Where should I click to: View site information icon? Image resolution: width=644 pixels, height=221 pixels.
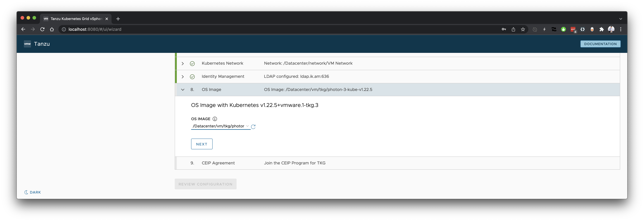point(64,29)
